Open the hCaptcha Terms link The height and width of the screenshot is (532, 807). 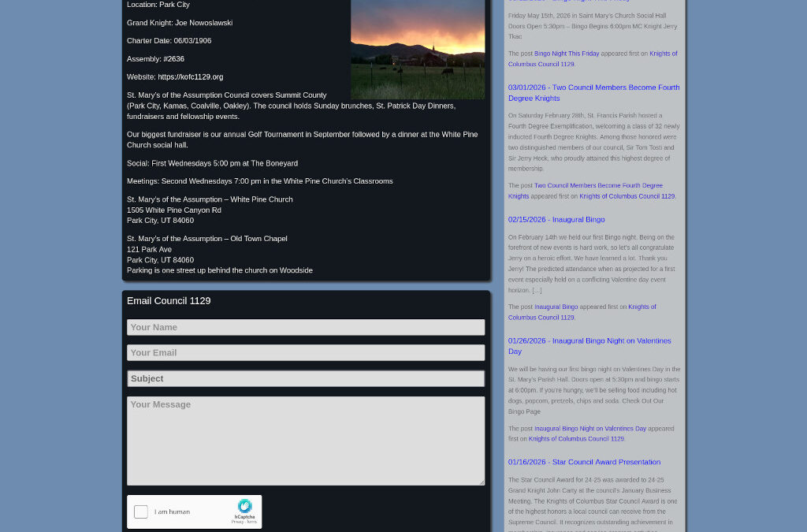click(x=251, y=522)
